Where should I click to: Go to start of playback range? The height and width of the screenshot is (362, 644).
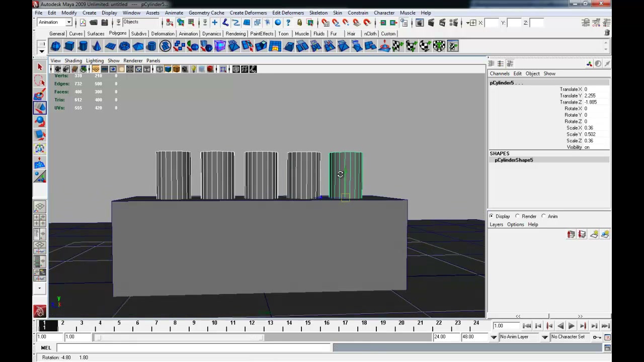527,326
